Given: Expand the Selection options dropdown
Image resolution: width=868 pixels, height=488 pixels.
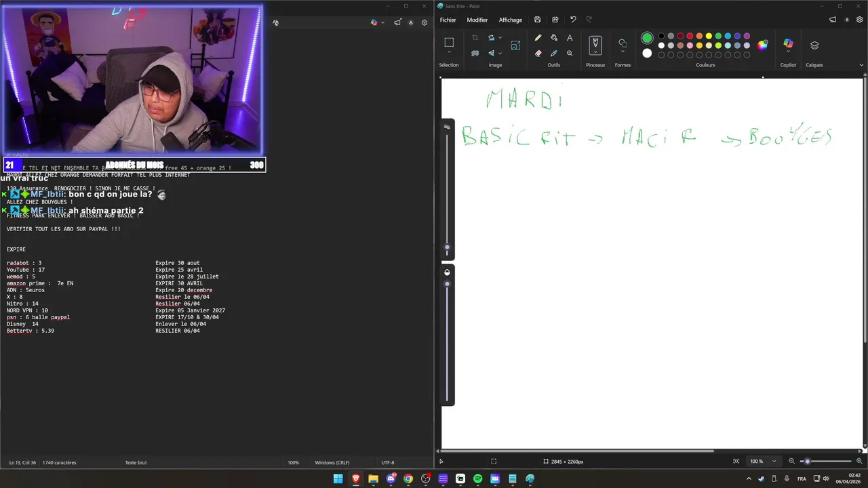Looking at the screenshot, I should coord(449,52).
